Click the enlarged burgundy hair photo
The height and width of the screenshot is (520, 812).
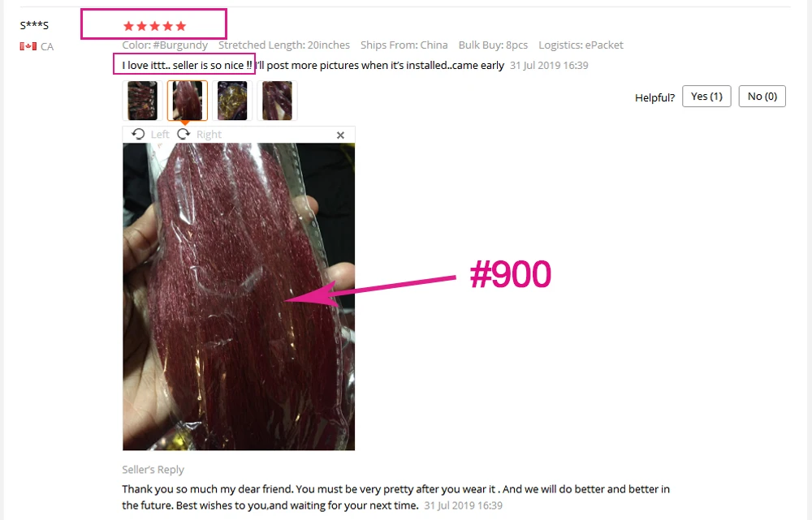[x=239, y=296]
